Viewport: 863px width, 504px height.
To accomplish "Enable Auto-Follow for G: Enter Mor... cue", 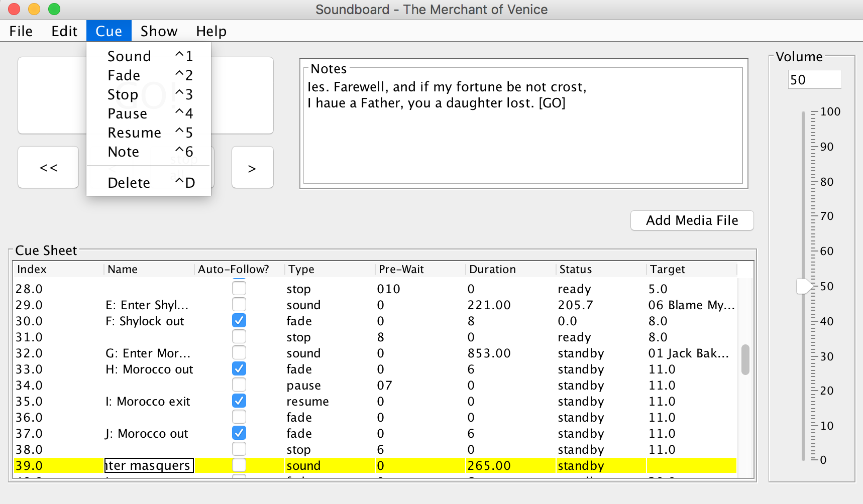I will click(239, 352).
